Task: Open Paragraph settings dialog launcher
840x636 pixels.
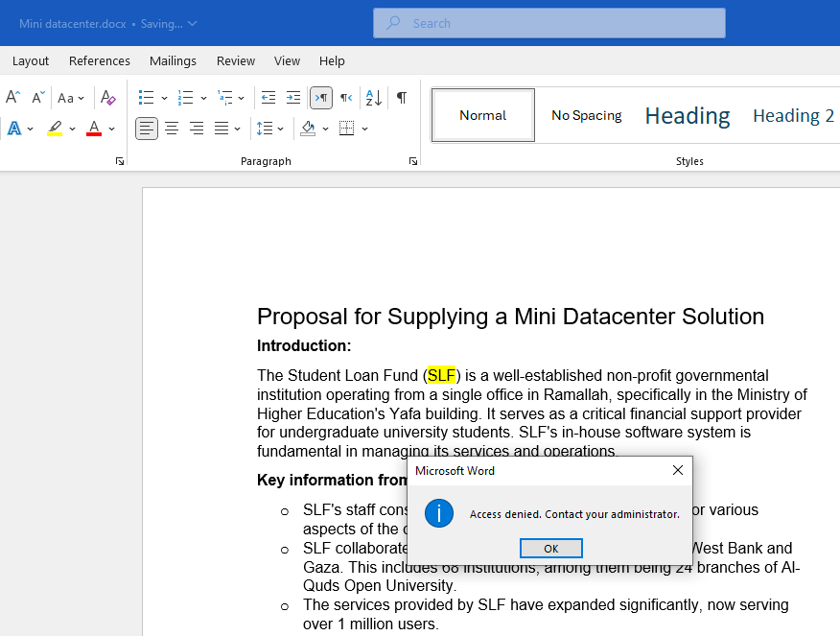Action: (413, 161)
